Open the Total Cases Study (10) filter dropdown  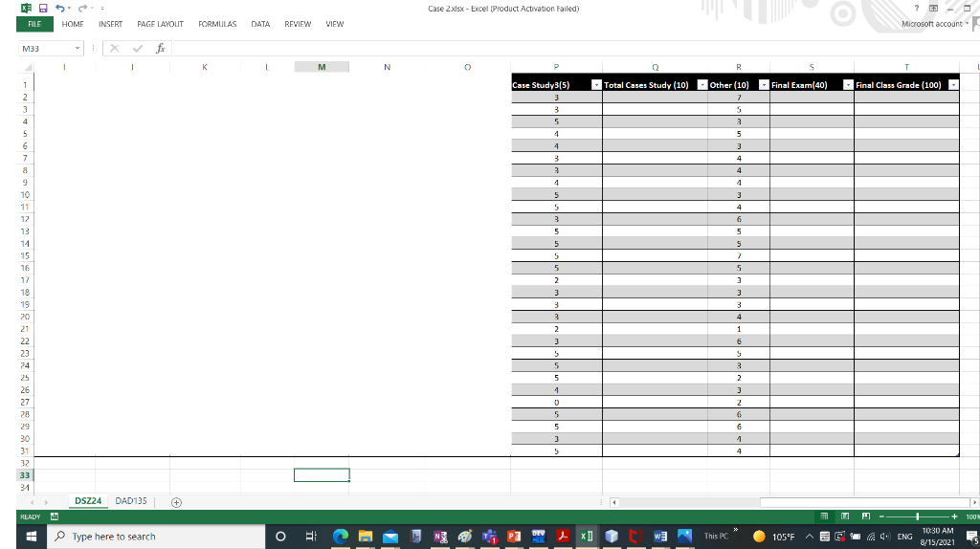pos(702,85)
